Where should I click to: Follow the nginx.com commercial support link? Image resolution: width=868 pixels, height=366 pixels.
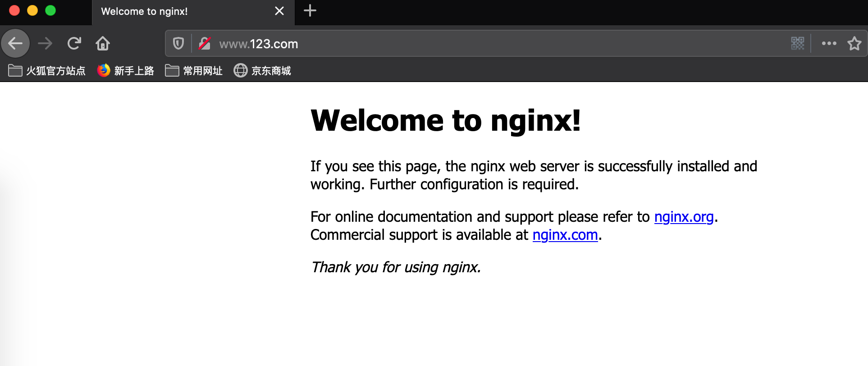pos(565,235)
